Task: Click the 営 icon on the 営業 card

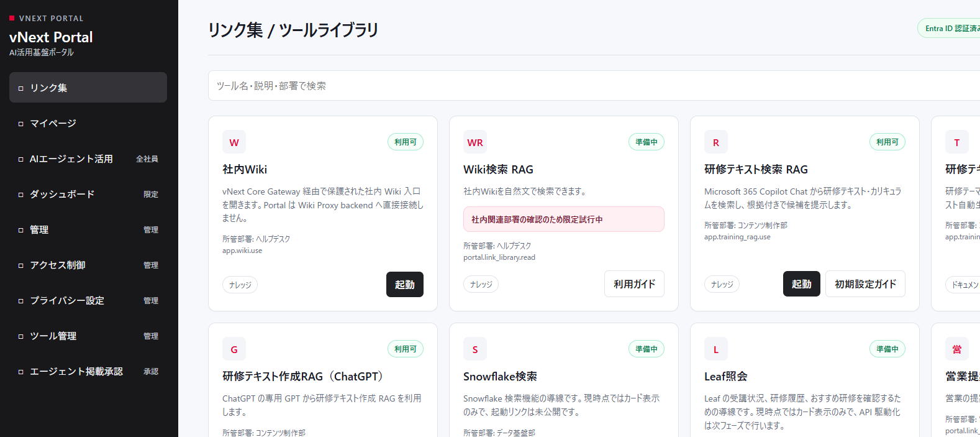Action: [957, 349]
